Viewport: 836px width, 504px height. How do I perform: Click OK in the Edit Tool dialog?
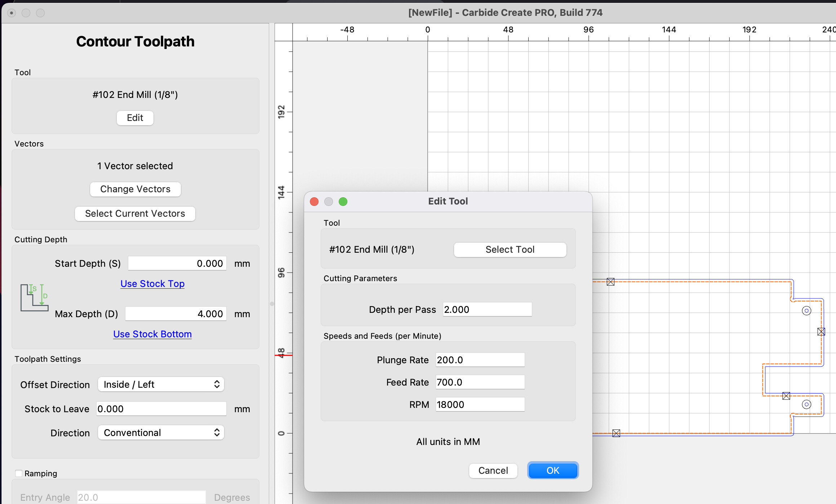point(553,471)
